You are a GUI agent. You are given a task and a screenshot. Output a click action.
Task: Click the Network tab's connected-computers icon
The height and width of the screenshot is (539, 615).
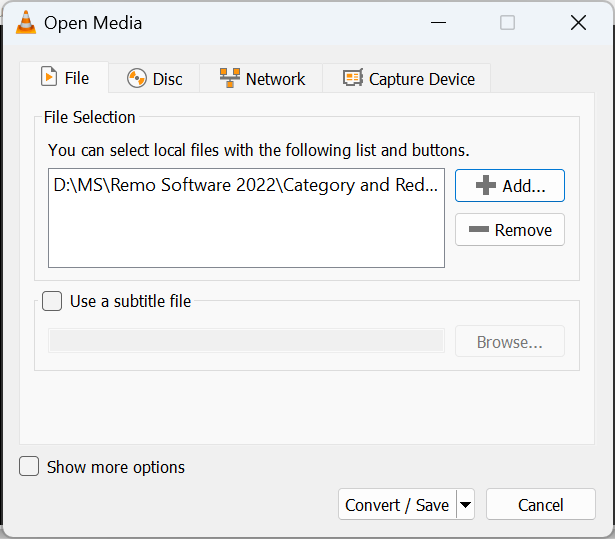tap(230, 78)
